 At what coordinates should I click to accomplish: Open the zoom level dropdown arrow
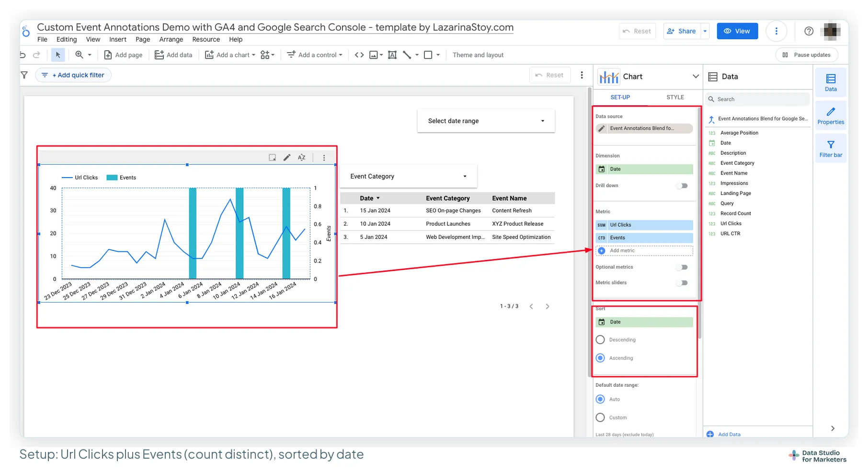click(90, 55)
